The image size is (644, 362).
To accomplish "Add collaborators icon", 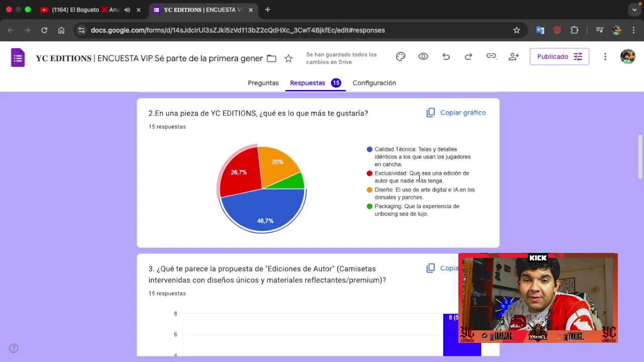I will [x=514, y=57].
